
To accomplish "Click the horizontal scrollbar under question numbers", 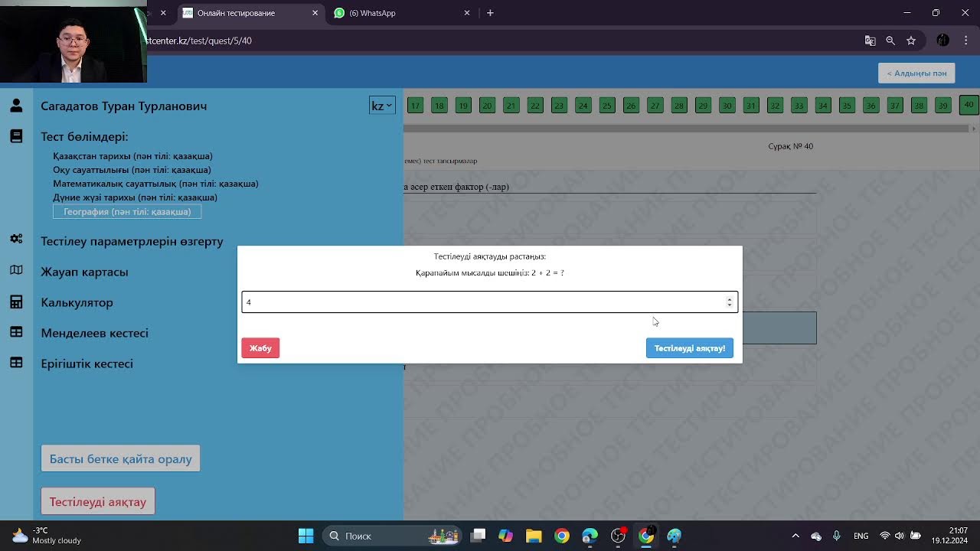I will (686, 129).
